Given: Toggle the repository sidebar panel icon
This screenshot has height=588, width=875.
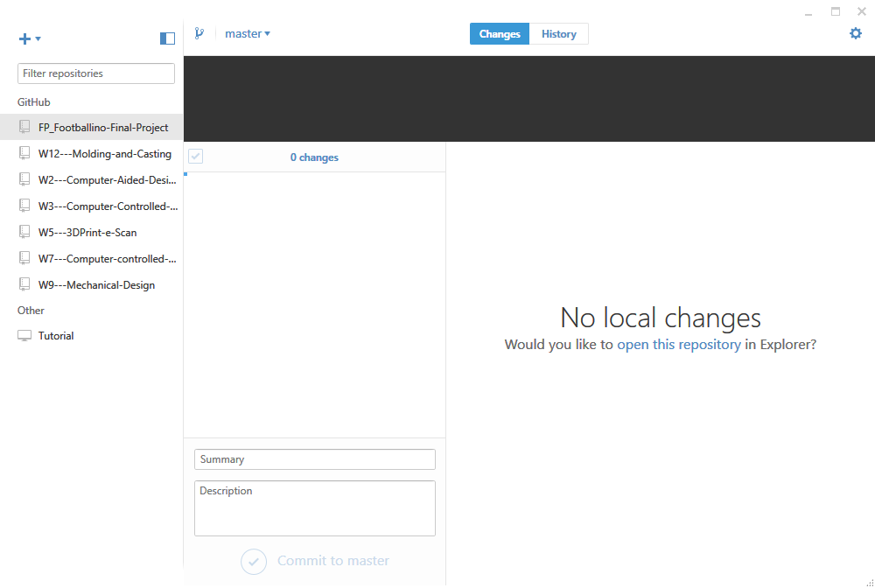Looking at the screenshot, I should coord(167,38).
